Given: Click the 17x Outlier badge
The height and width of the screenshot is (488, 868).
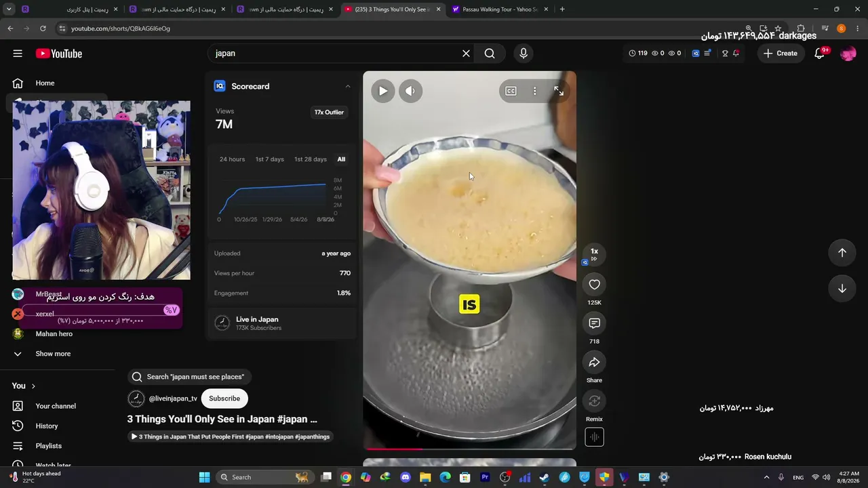Looking at the screenshot, I should click(329, 113).
